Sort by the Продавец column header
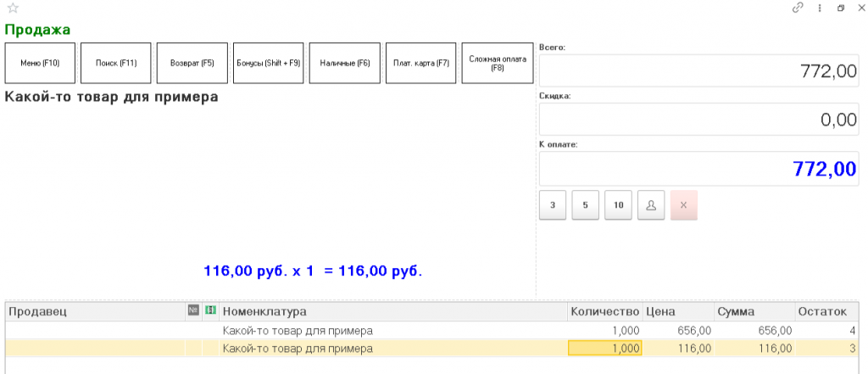Viewport: 868px width, 374px height. (95, 312)
